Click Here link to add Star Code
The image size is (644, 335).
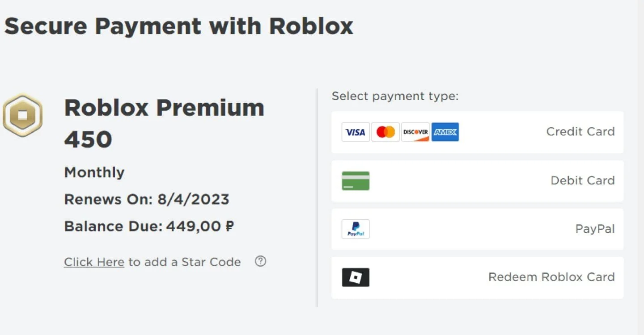(x=94, y=262)
